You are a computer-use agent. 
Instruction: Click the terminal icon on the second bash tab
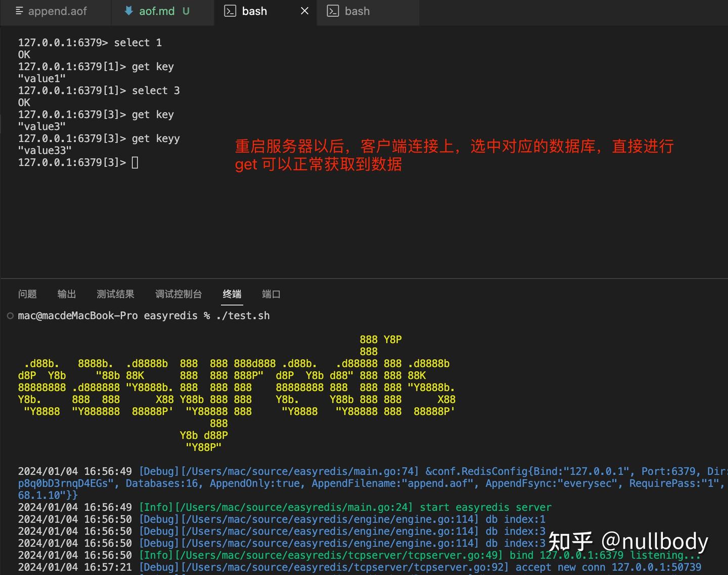333,11
